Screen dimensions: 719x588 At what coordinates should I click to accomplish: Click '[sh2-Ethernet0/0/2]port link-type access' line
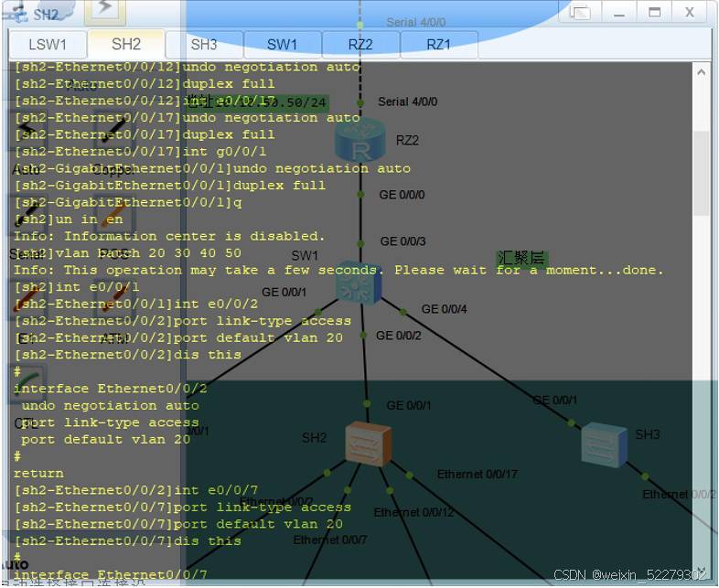(x=183, y=321)
